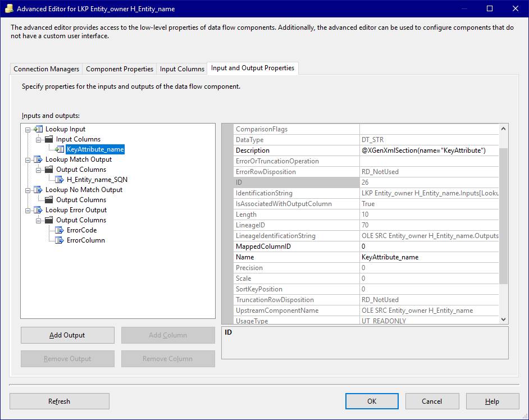The height and width of the screenshot is (420, 529).
Task: Click the Lookup Input node icon
Action: 38,129
